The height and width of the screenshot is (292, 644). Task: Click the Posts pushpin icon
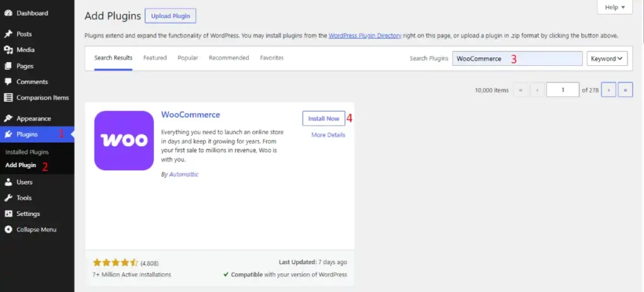8,34
